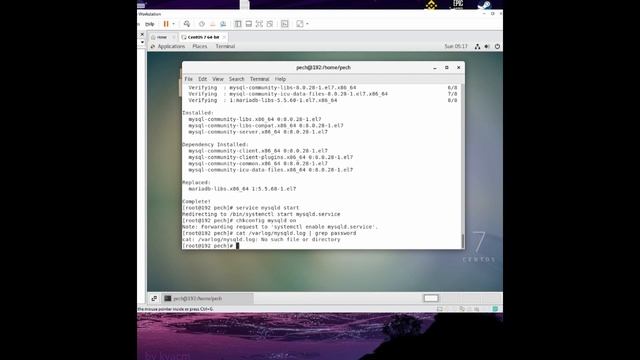
Task: Click the terminal prompt input line
Action: point(322,246)
